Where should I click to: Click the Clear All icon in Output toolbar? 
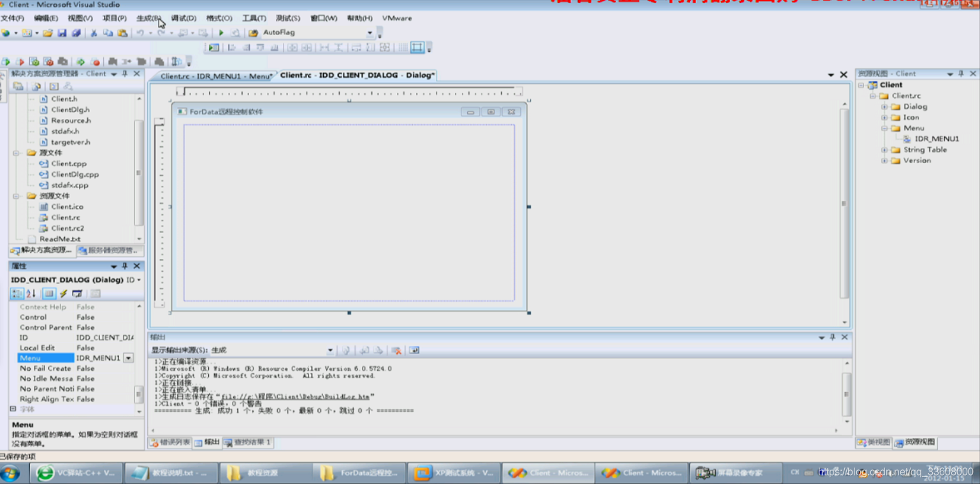click(396, 350)
